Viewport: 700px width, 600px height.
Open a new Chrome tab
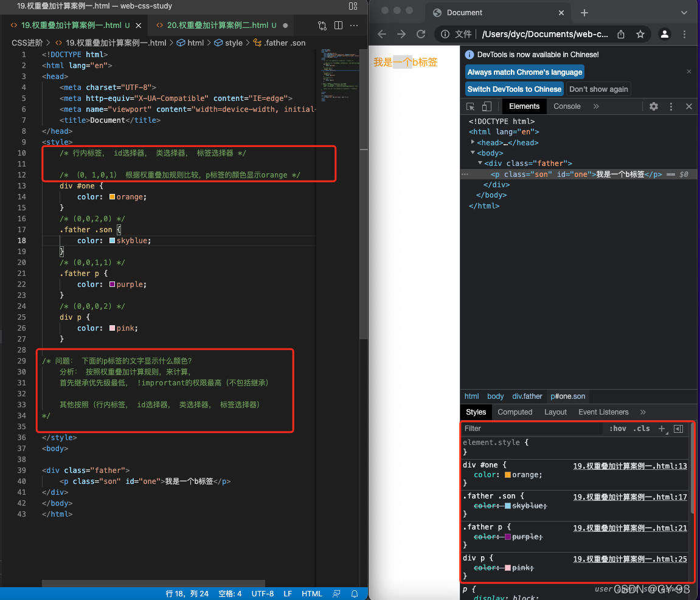point(584,13)
